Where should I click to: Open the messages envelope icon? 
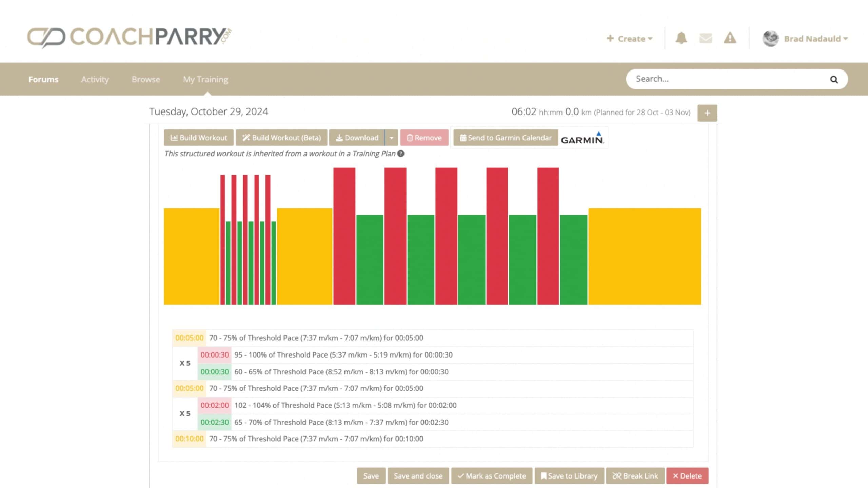(706, 38)
